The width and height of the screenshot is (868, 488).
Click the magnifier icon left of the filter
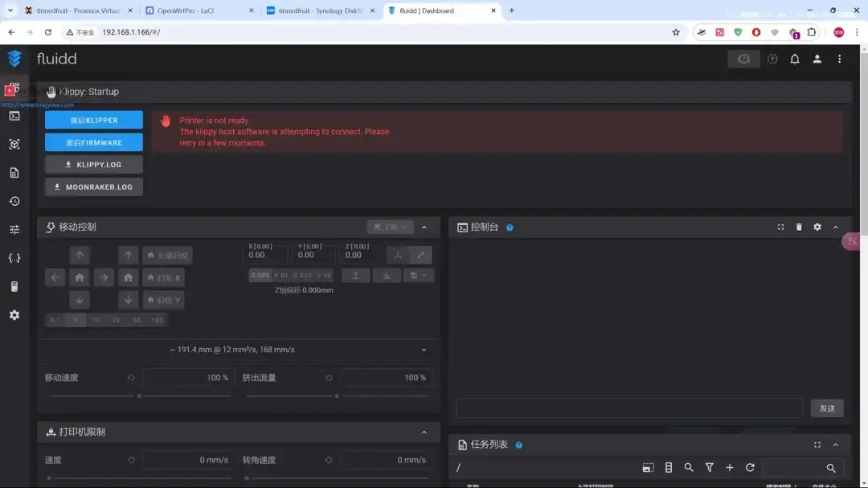click(x=689, y=468)
